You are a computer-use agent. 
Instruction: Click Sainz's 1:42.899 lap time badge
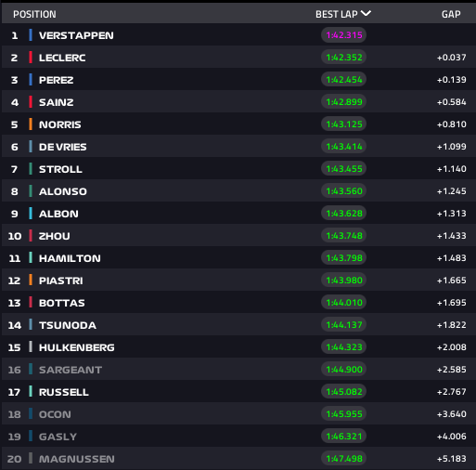pyautogui.click(x=344, y=102)
